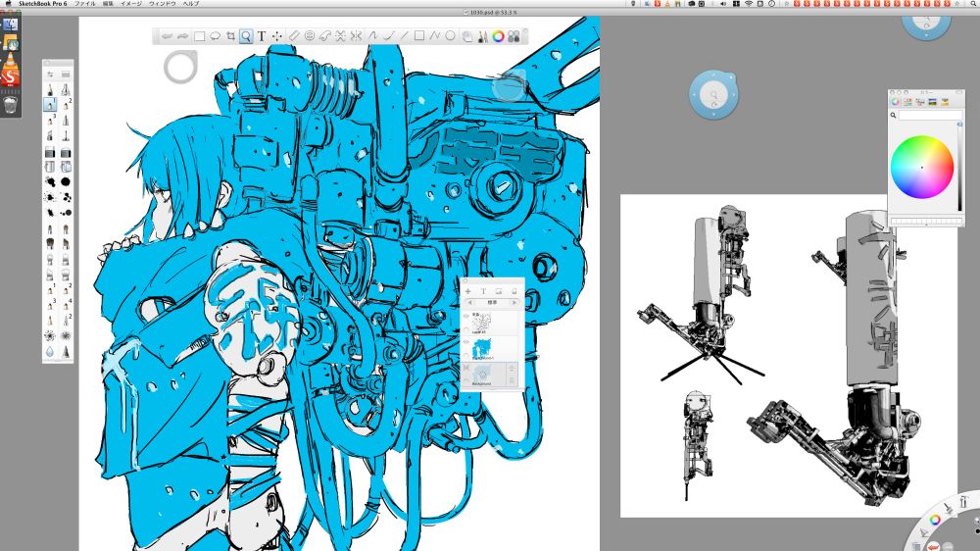Click the blue view navigation puck
980x551 pixels.
(713, 94)
